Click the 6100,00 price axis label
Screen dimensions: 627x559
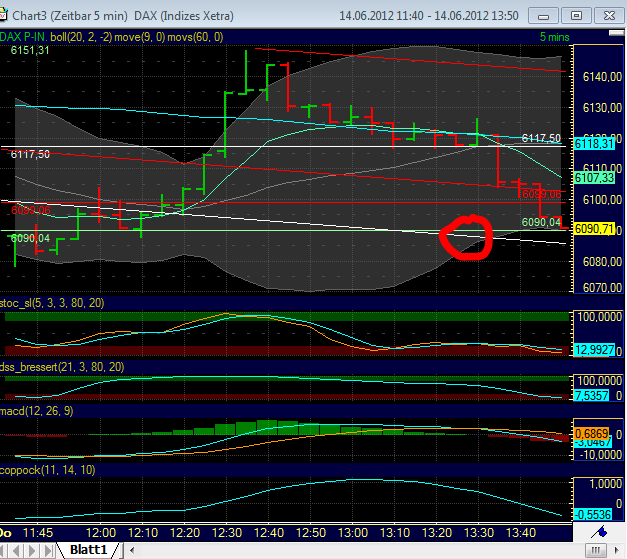(602, 200)
